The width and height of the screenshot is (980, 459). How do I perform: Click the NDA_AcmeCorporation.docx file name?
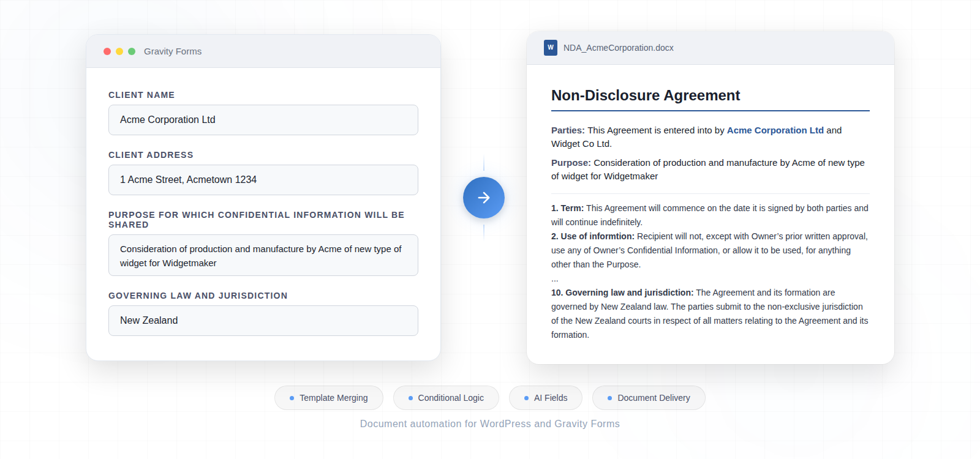pos(618,48)
